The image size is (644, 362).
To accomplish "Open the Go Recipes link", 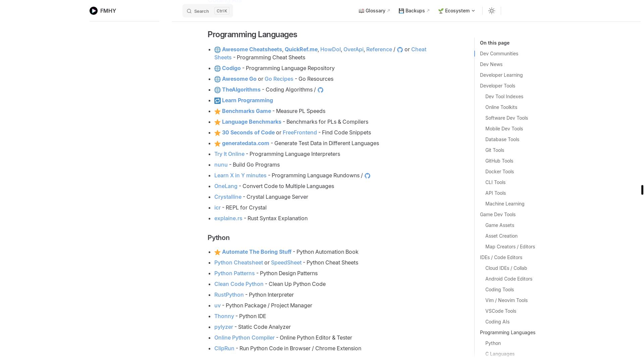I will tap(279, 79).
